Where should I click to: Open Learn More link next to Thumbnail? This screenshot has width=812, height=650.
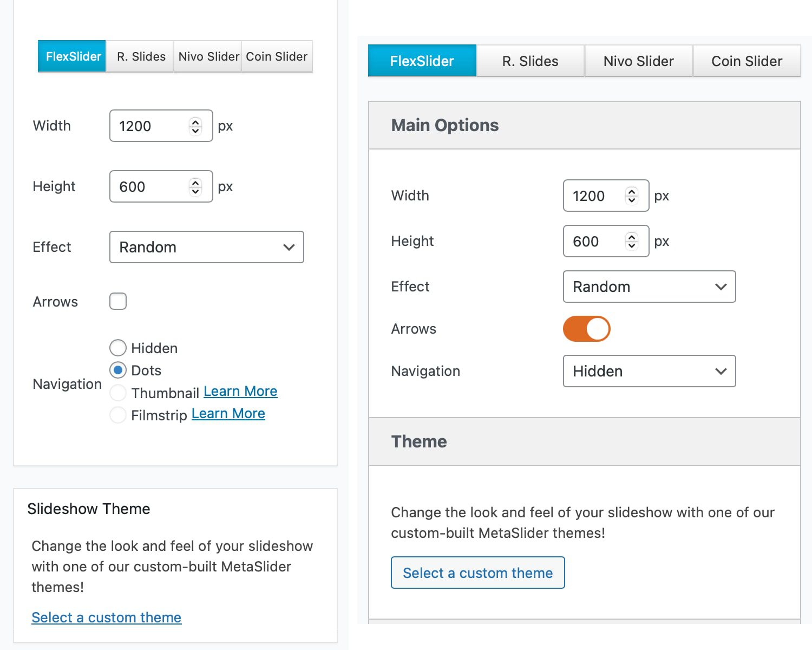pos(240,391)
